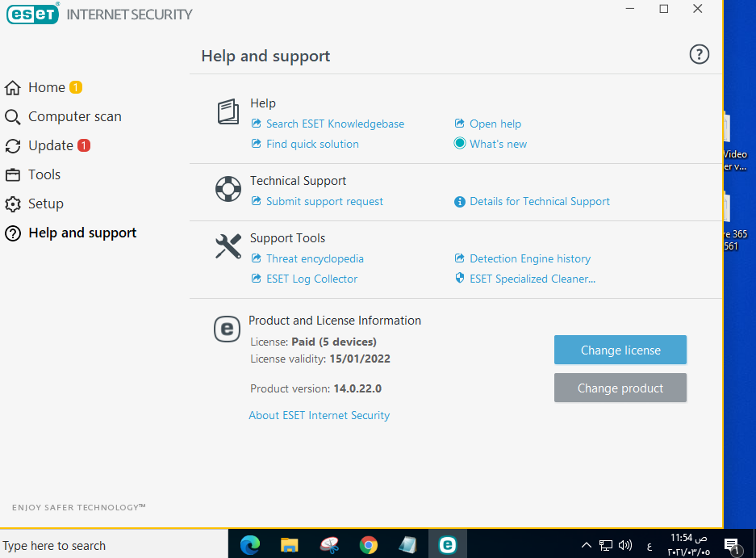Click the yellow Home notification badge
The width and height of the screenshot is (756, 558).
[76, 87]
